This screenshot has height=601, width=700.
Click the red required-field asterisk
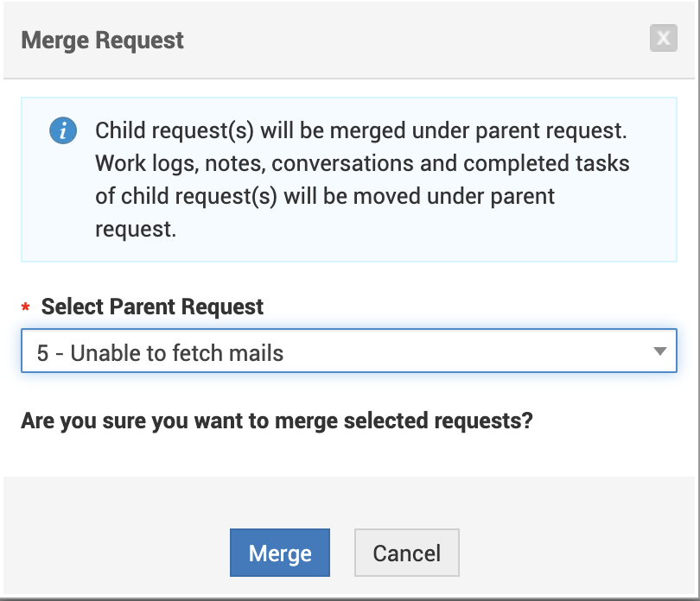point(26,308)
